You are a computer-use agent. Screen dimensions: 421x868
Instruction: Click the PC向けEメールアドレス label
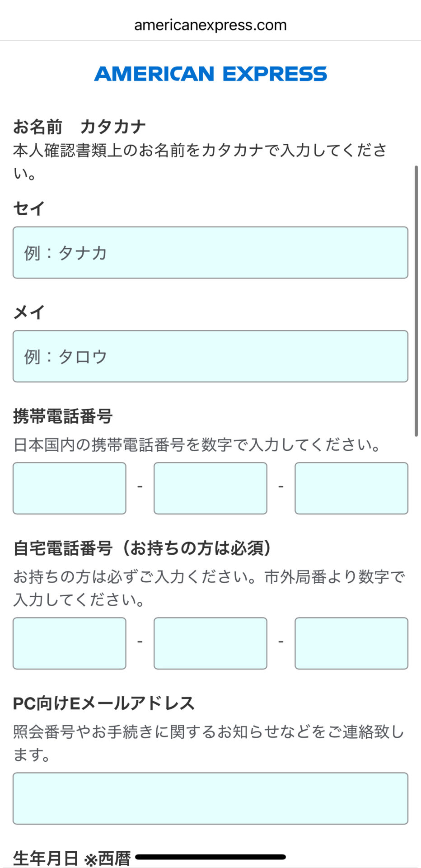104,703
